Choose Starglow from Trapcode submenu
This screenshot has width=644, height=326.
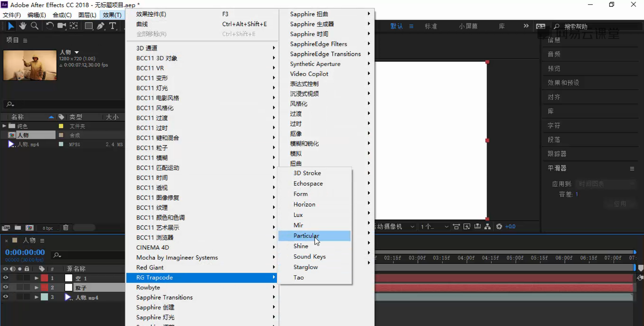(315, 267)
